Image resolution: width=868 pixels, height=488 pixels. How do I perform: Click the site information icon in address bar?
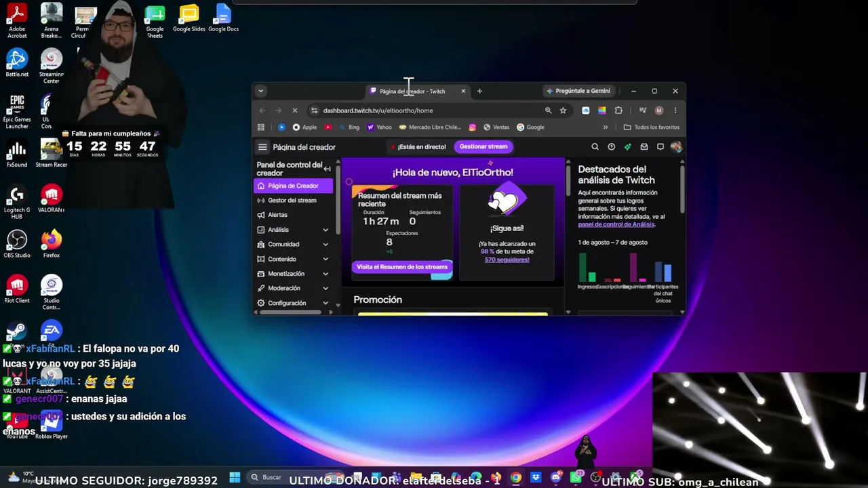[x=314, y=110]
